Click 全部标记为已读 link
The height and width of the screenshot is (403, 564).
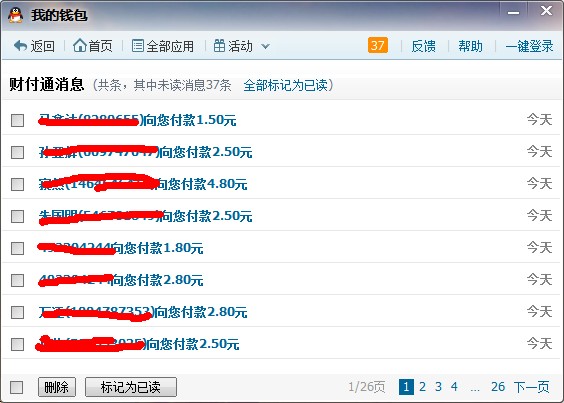click(x=286, y=85)
